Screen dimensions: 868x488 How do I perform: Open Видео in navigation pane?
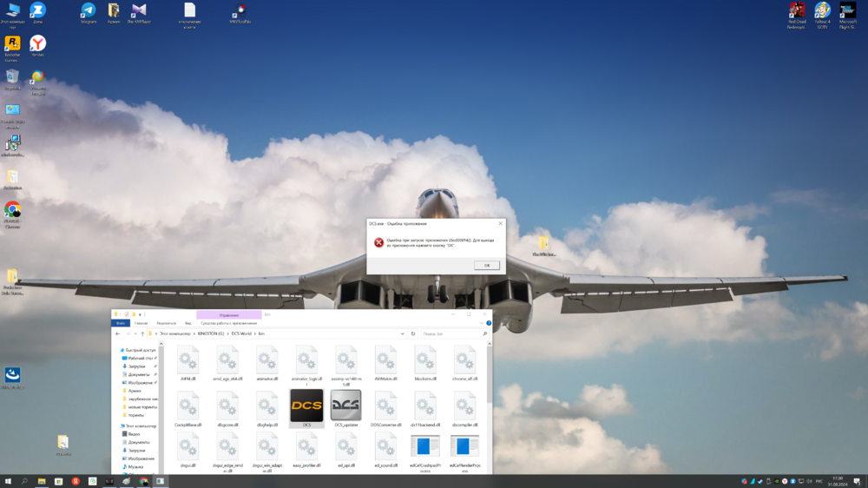tap(134, 434)
